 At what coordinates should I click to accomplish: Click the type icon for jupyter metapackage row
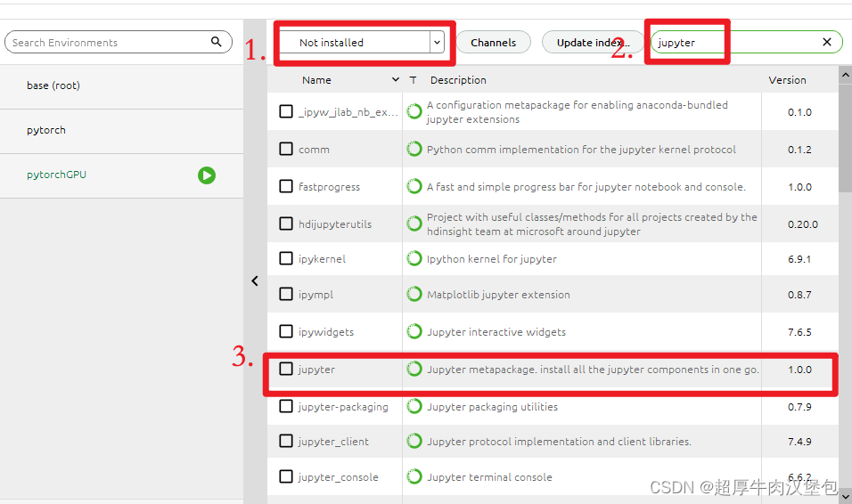(414, 369)
